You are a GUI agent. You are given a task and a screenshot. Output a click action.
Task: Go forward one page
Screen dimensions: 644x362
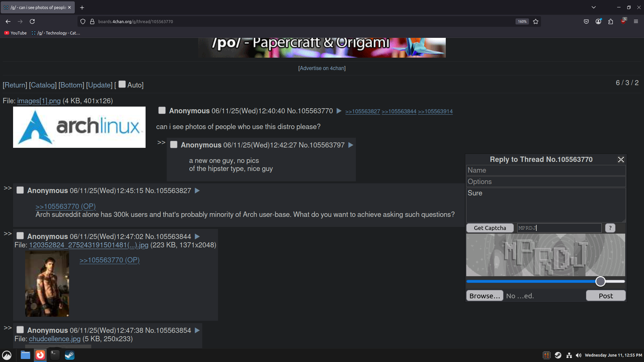click(x=20, y=21)
